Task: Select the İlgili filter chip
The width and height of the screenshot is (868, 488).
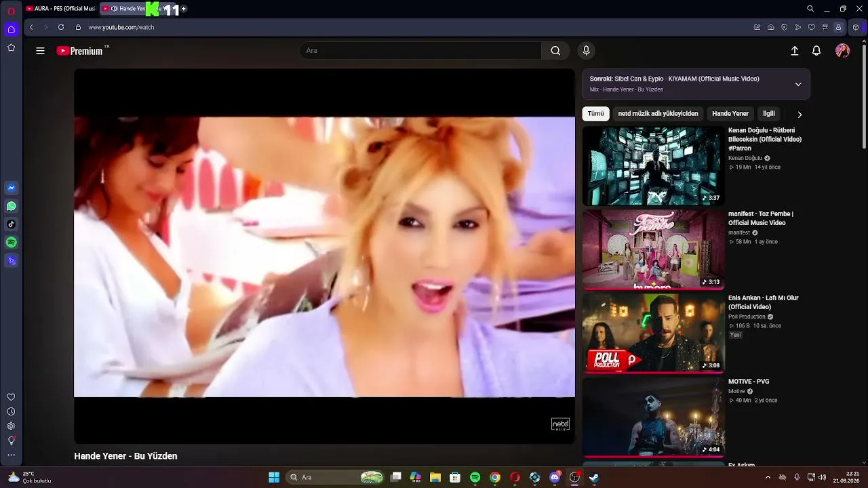Action: [769, 114]
